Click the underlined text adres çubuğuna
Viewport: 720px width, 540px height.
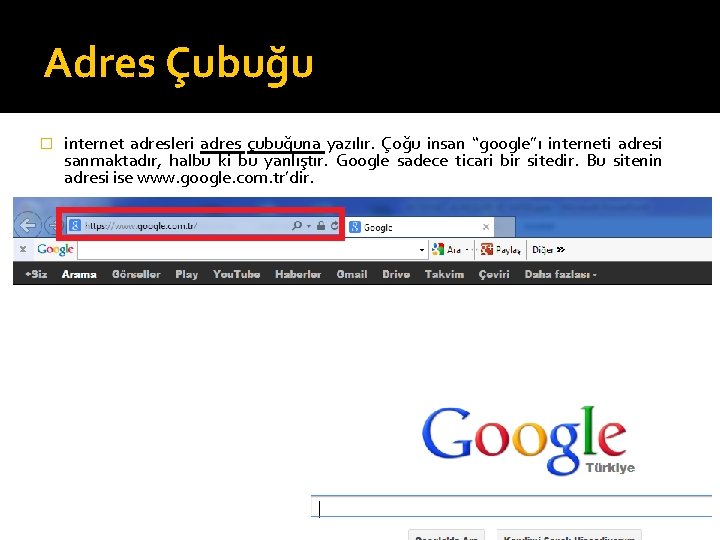(261, 144)
